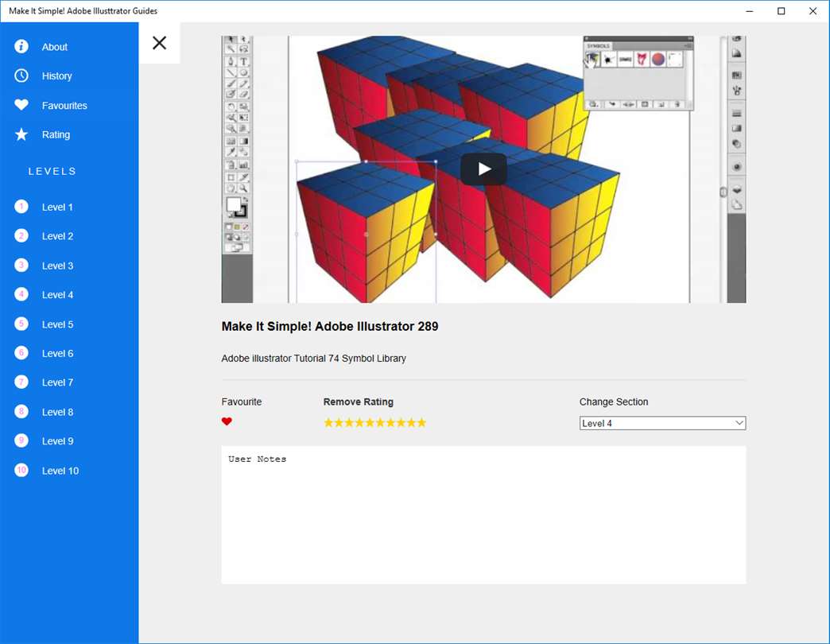This screenshot has height=644, width=830.
Task: Click the Favourites heart icon in sidebar
Action: pos(21,105)
